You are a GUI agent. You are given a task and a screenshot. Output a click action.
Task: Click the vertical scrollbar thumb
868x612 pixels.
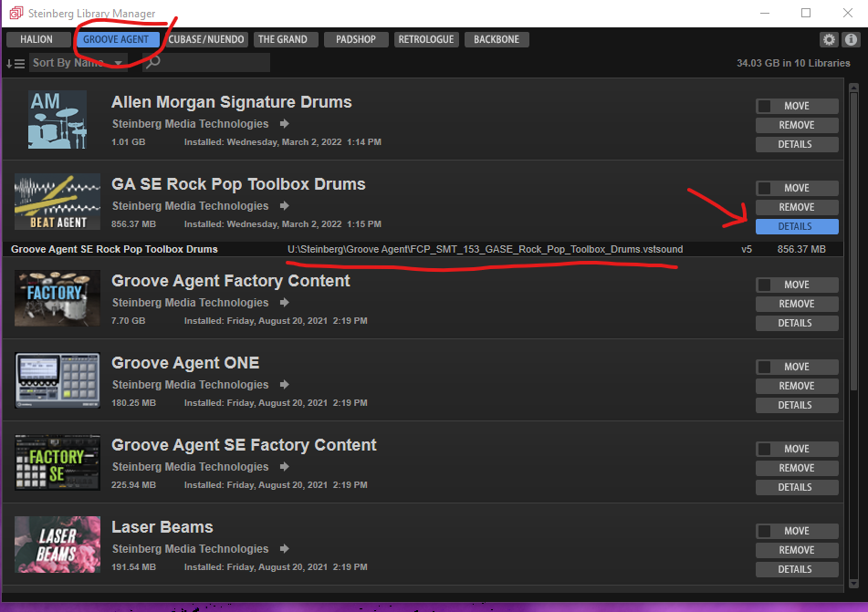853,244
